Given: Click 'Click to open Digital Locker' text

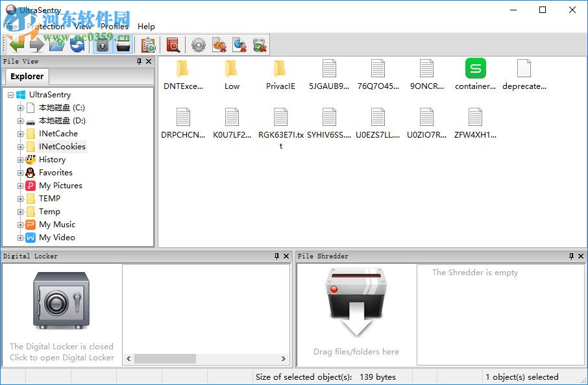Looking at the screenshot, I should pyautogui.click(x=62, y=358).
